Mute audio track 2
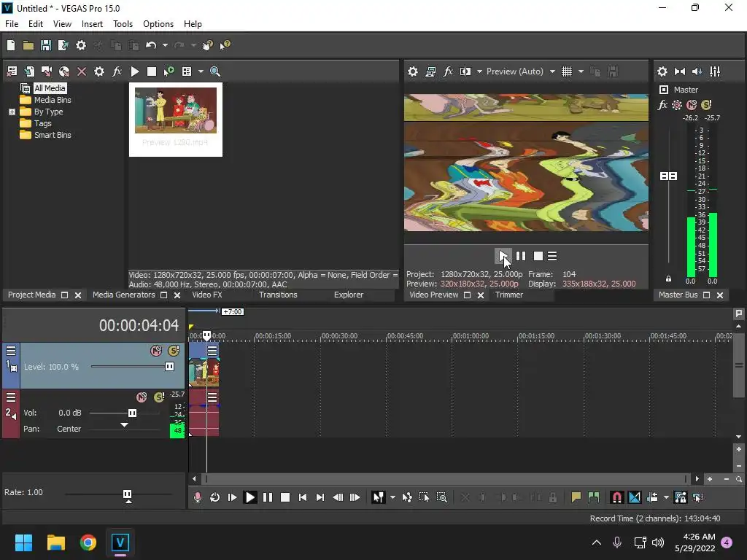 pos(142,397)
